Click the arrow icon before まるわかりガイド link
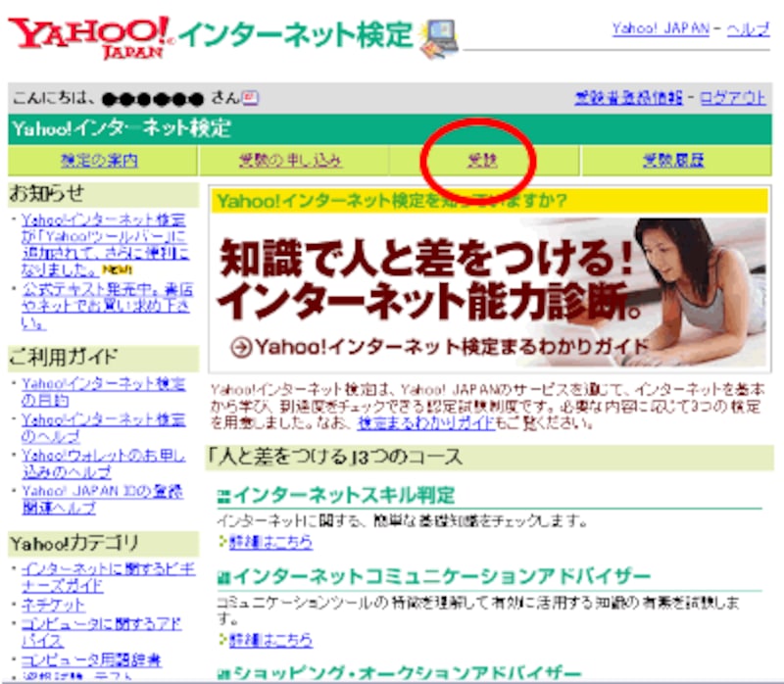784x684 pixels. click(239, 345)
